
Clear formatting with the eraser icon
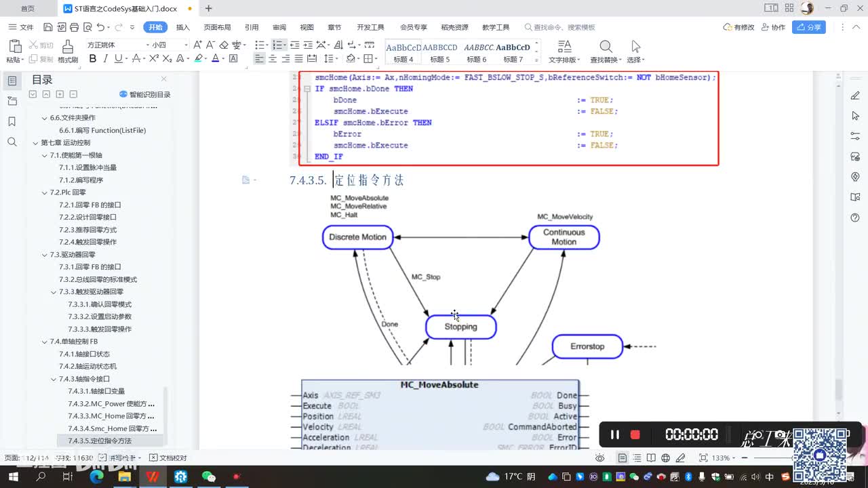(x=224, y=45)
